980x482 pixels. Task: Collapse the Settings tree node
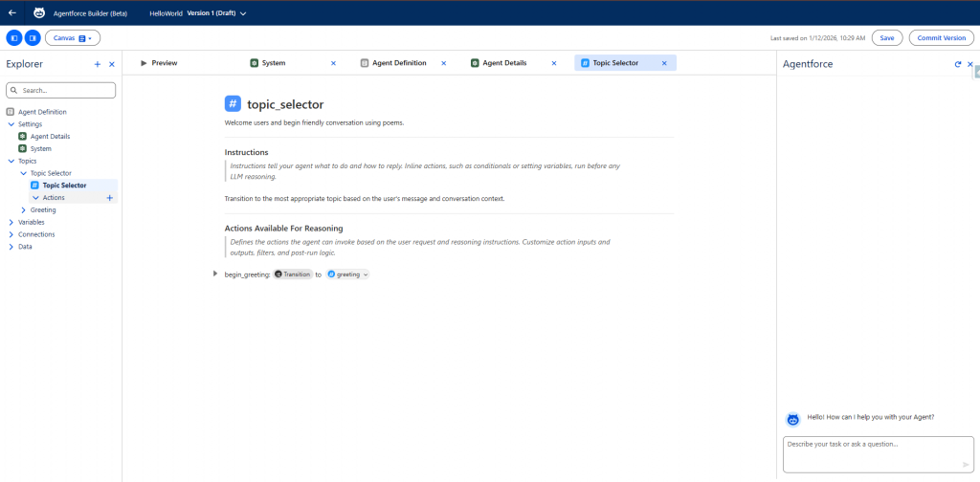click(11, 124)
